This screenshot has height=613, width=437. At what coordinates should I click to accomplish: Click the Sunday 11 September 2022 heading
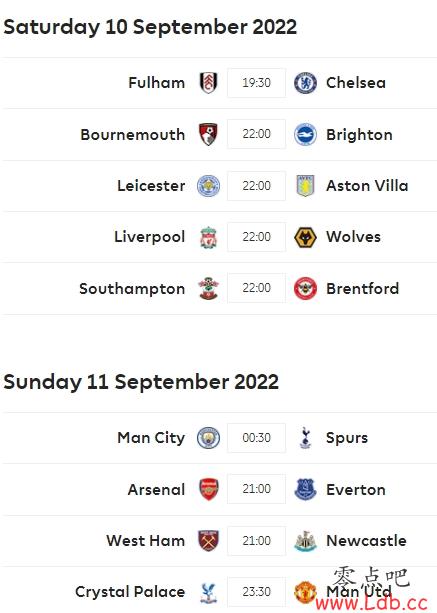click(x=141, y=382)
